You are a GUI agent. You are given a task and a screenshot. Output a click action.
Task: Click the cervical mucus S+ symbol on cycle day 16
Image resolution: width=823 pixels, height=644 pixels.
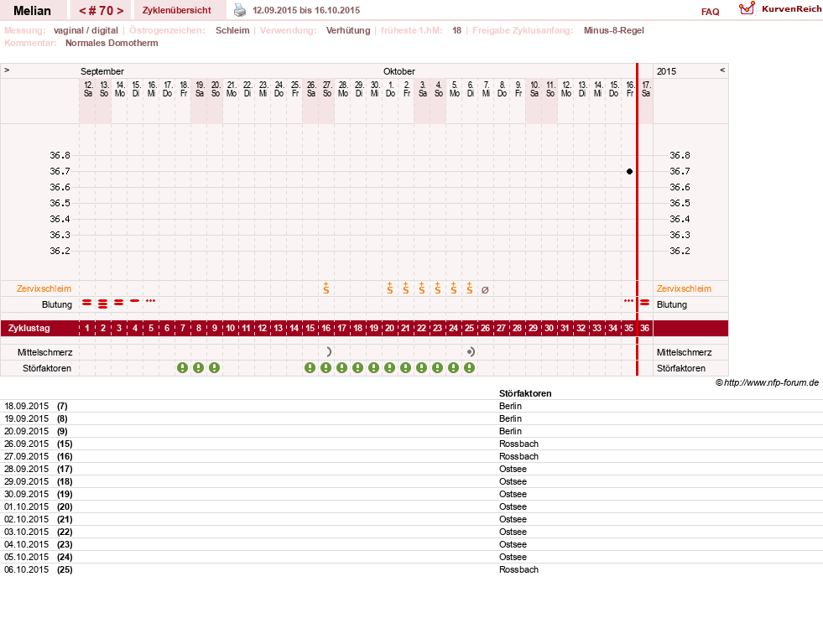pos(326,288)
